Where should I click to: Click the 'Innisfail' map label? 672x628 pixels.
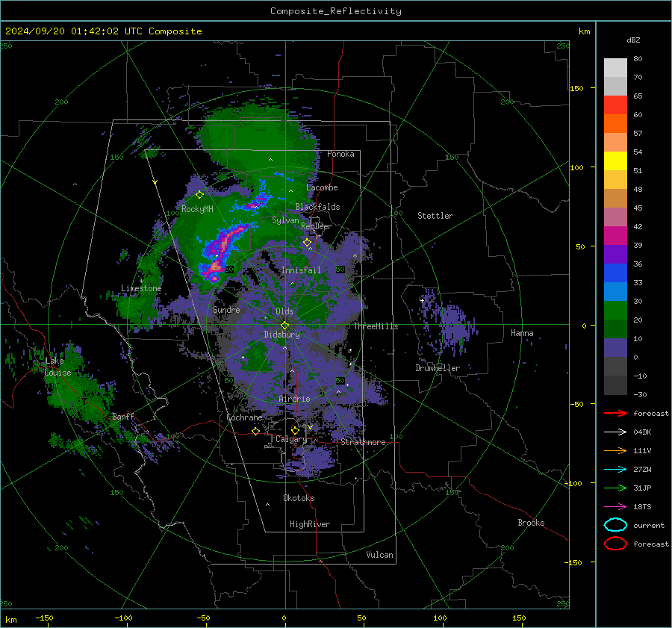point(302,270)
